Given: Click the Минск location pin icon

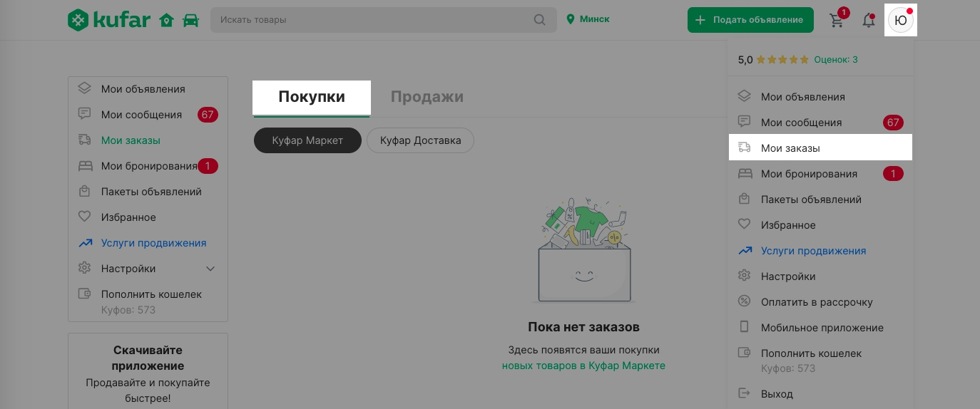Looking at the screenshot, I should [570, 19].
